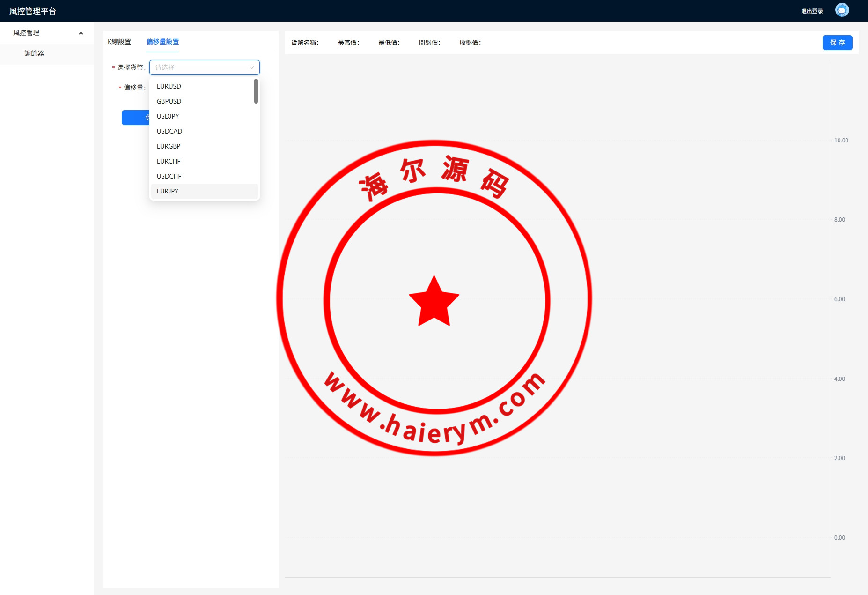Click the 選擇貨幣 dropdown arrow
Viewport: 868px width, 595px height.
(251, 67)
